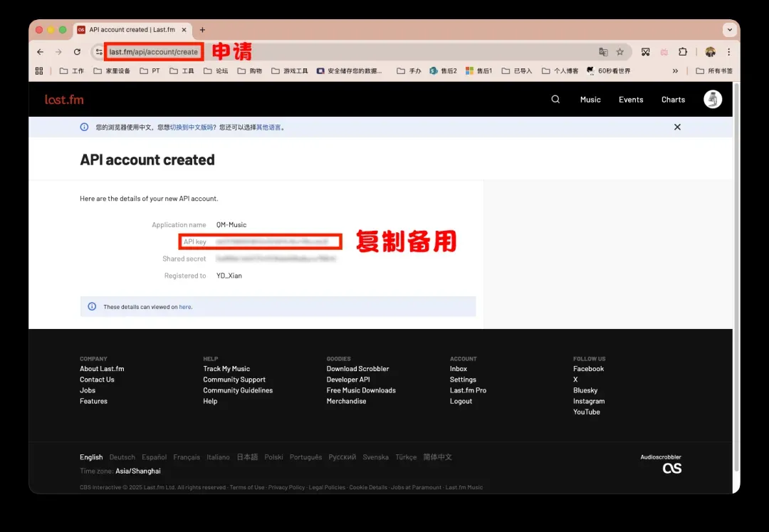Open the Music navigation item
Image resolution: width=769 pixels, height=532 pixels.
click(x=590, y=100)
